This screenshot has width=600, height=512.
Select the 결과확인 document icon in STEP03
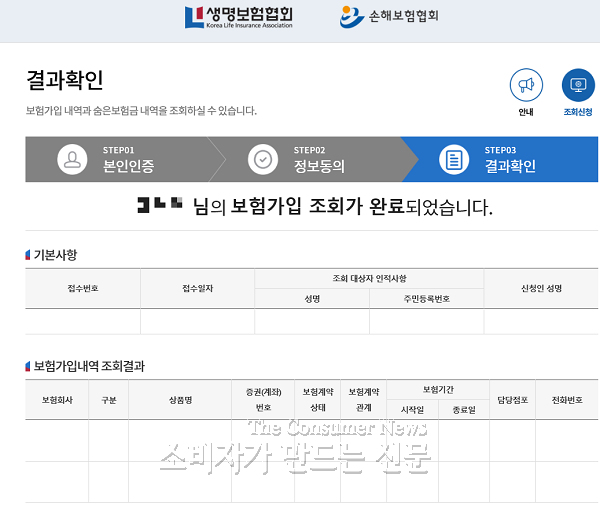454,159
